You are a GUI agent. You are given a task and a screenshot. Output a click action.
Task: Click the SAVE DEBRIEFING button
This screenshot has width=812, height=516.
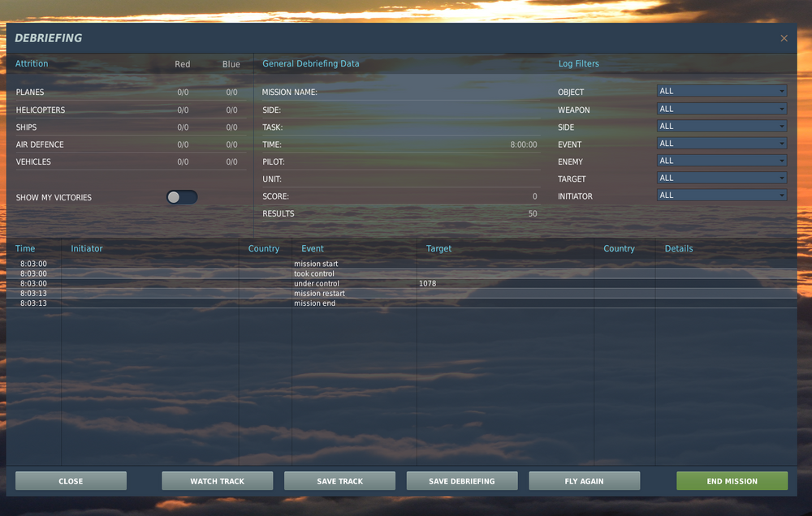(462, 481)
